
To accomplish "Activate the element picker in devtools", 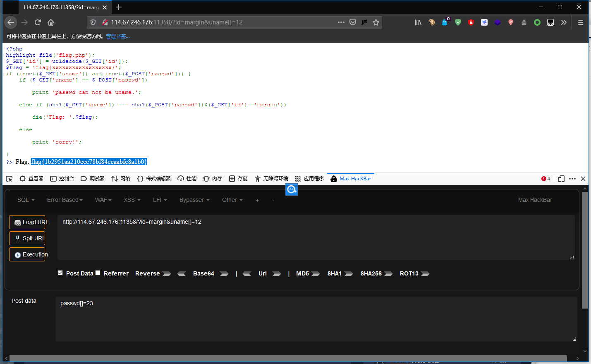I will [x=9, y=179].
